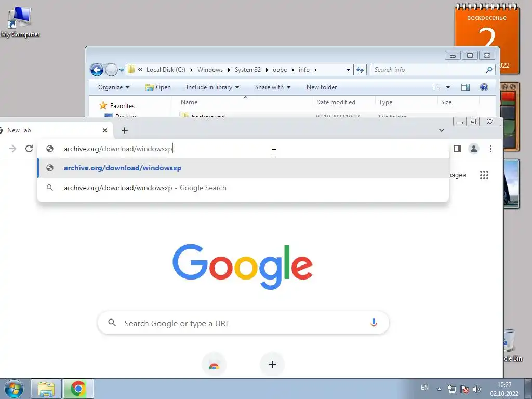Choose the archive.org/download/windowsxp Google Search suggestion
Screen dimensions: 532x399
click(x=243, y=188)
